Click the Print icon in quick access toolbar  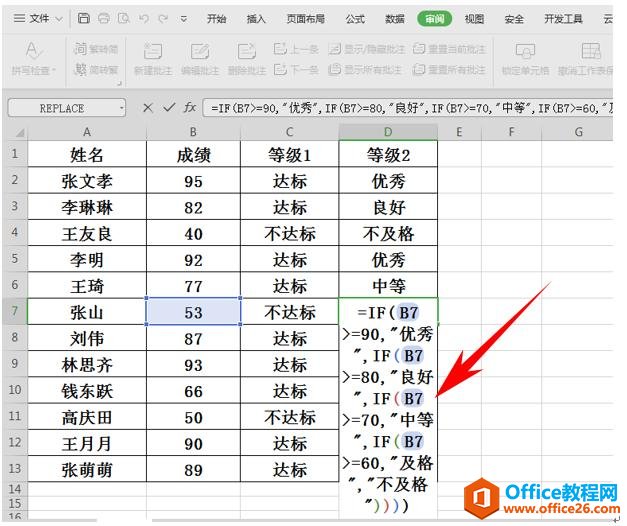coord(104,18)
